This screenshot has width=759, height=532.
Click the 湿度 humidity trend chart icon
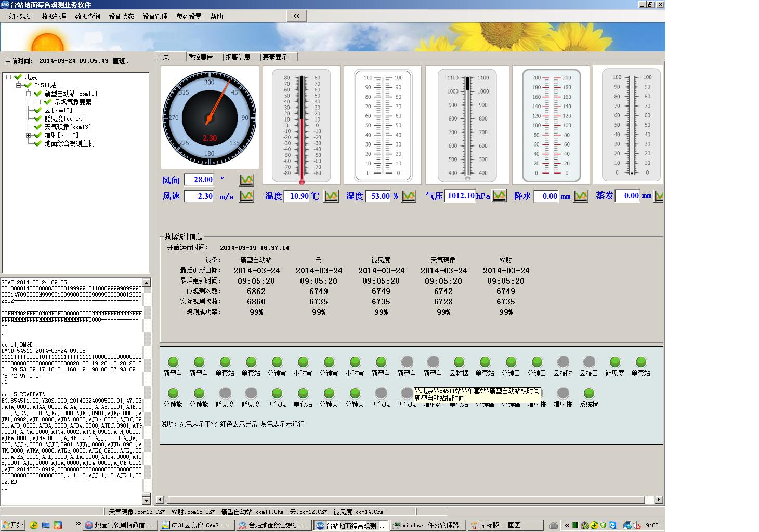pyautogui.click(x=409, y=196)
